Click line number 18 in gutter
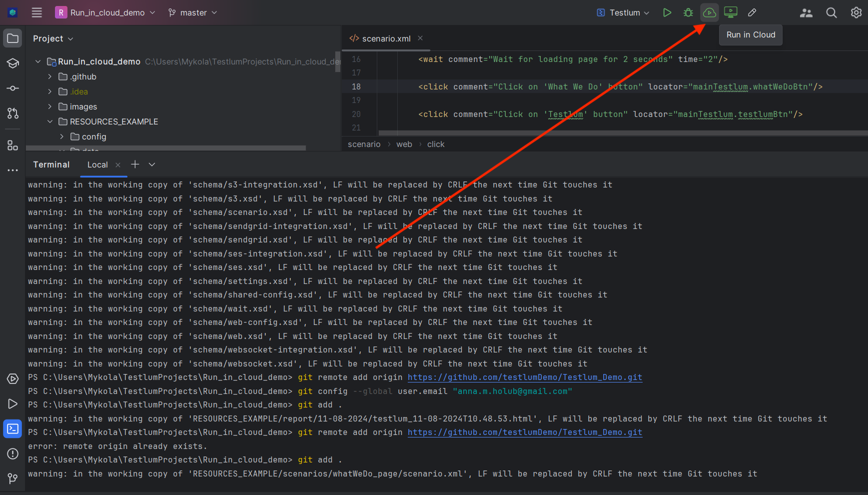The width and height of the screenshot is (868, 495). click(356, 86)
